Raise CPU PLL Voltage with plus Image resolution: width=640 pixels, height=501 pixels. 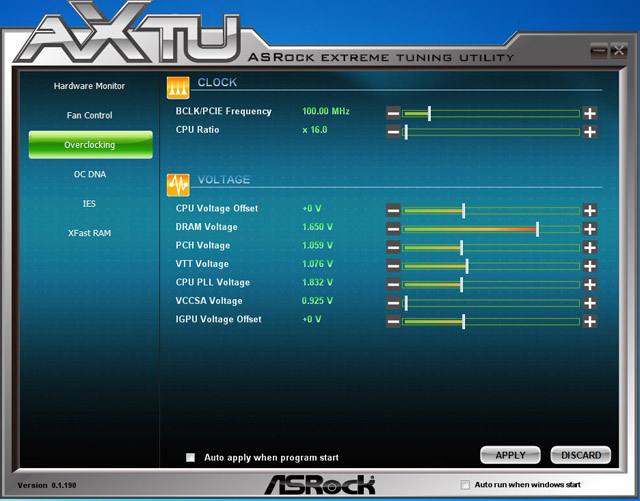pos(590,284)
